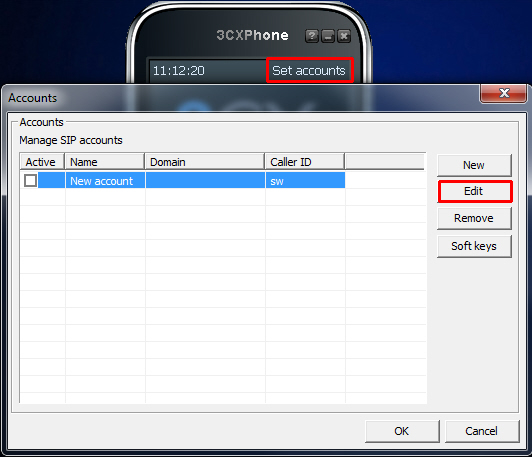Screen dimensions: 532x457
Task: Confirm with the OK button
Action: 402,431
